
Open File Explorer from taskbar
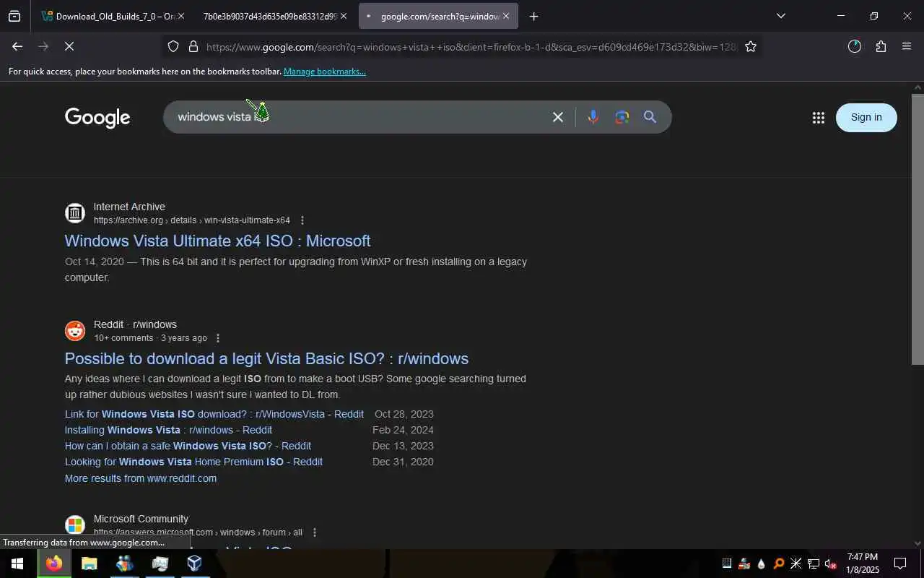[x=90, y=564]
